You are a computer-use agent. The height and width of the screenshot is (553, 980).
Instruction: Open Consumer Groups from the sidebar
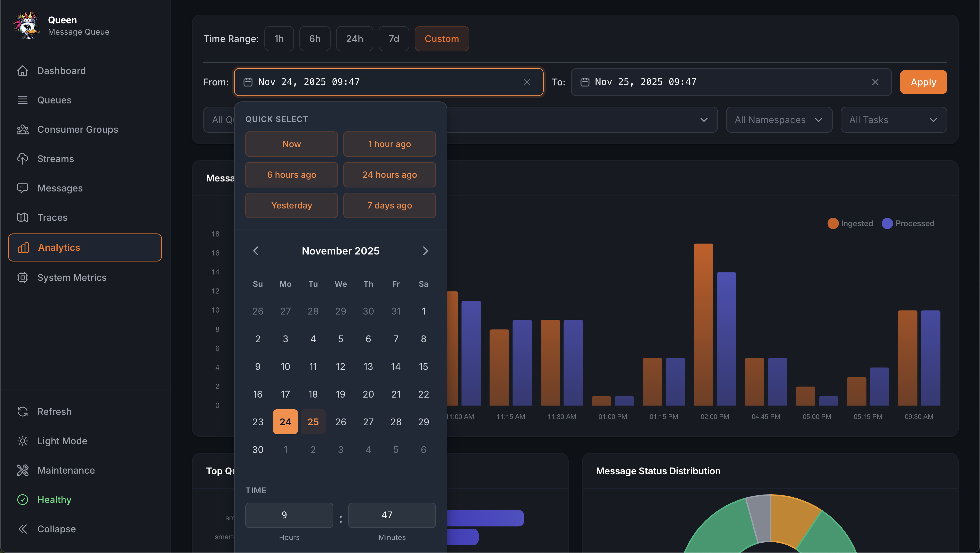23,129
